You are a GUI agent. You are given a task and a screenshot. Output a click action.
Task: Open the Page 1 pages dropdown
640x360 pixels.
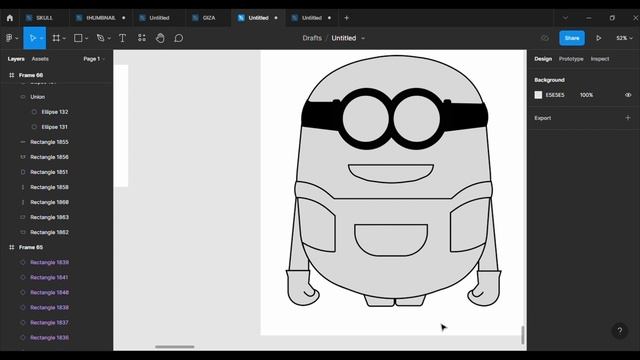coord(94,59)
